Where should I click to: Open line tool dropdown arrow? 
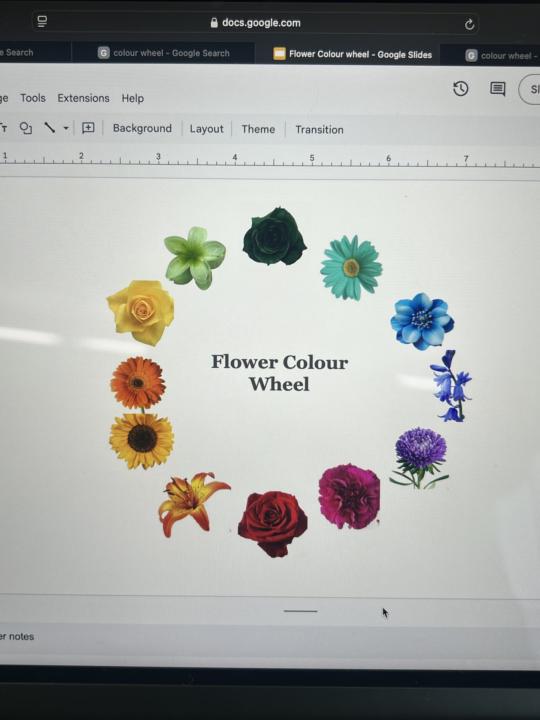tap(66, 128)
